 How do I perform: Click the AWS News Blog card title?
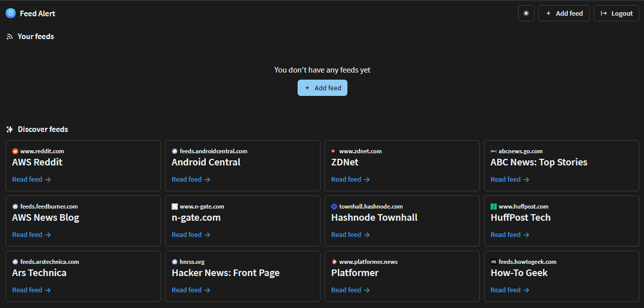coord(46,218)
